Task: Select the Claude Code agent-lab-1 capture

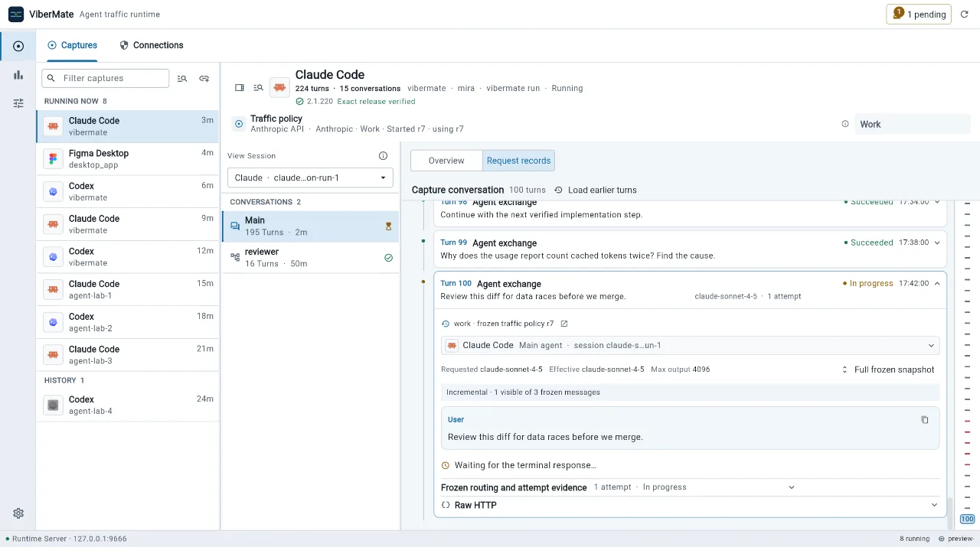Action: tap(127, 289)
